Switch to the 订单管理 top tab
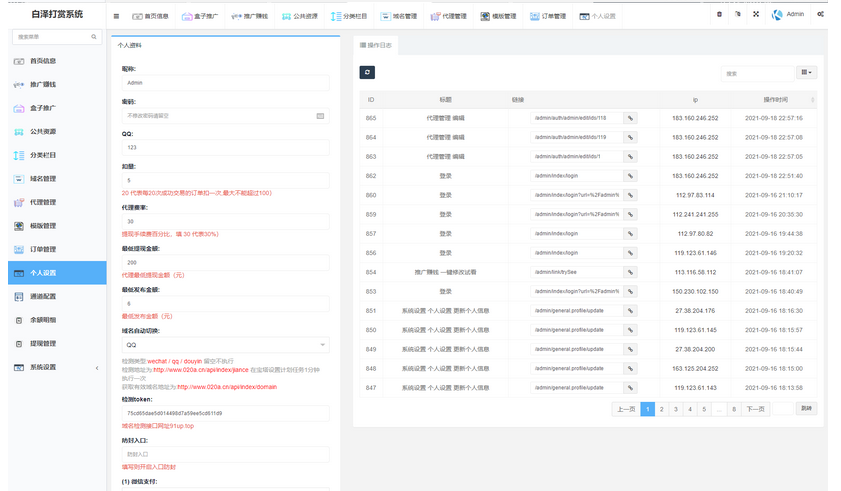 [548, 16]
